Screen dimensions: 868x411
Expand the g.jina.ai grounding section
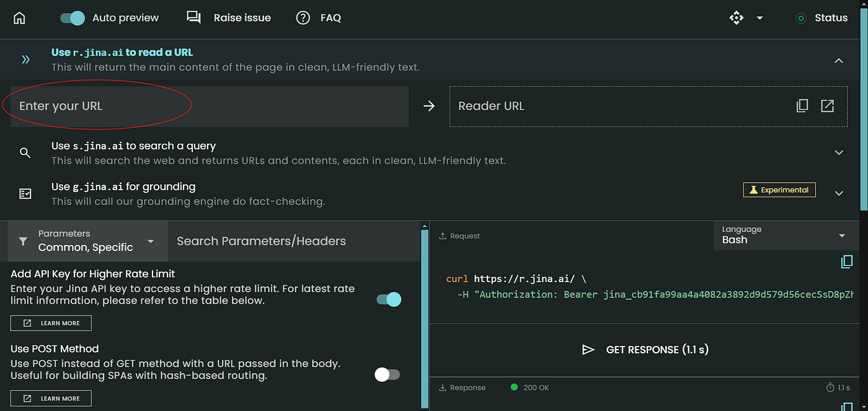tap(839, 193)
